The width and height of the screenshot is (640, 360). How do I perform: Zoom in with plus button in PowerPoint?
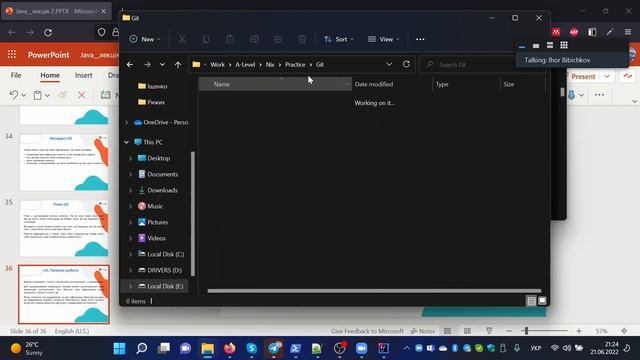pyautogui.click(x=579, y=331)
